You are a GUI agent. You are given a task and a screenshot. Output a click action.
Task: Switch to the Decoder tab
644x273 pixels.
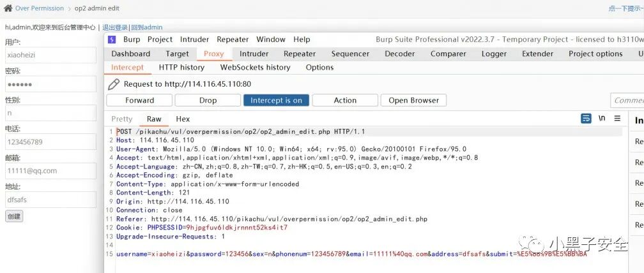coord(400,54)
